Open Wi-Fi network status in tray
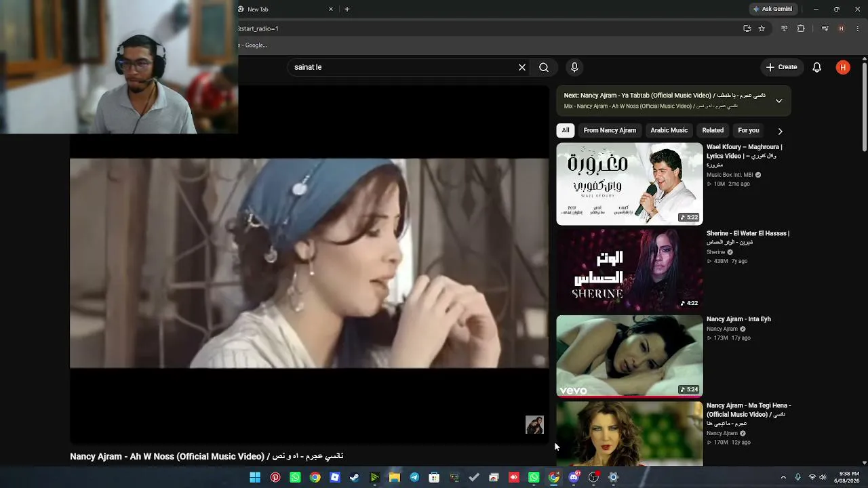Image resolution: width=868 pixels, height=488 pixels. [812, 477]
